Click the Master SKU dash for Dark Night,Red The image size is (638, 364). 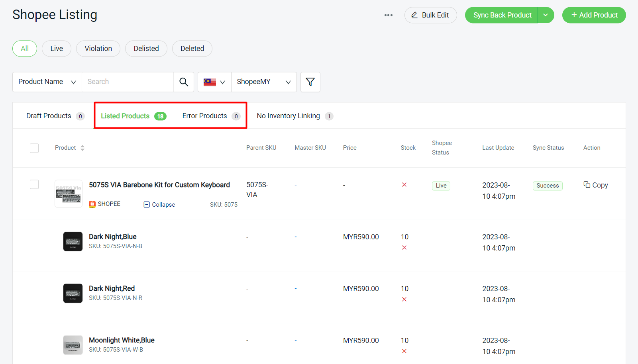tap(296, 288)
